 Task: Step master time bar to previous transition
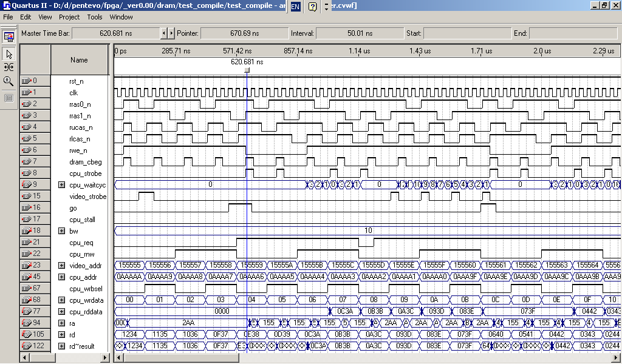coord(163,33)
